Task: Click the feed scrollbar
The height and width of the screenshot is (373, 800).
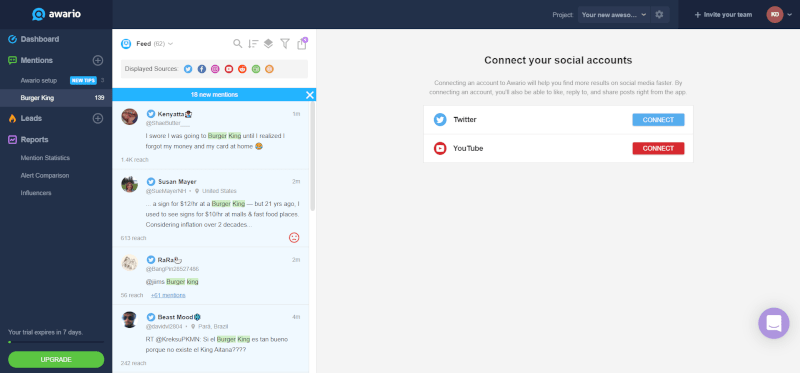Action: pyautogui.click(x=313, y=156)
